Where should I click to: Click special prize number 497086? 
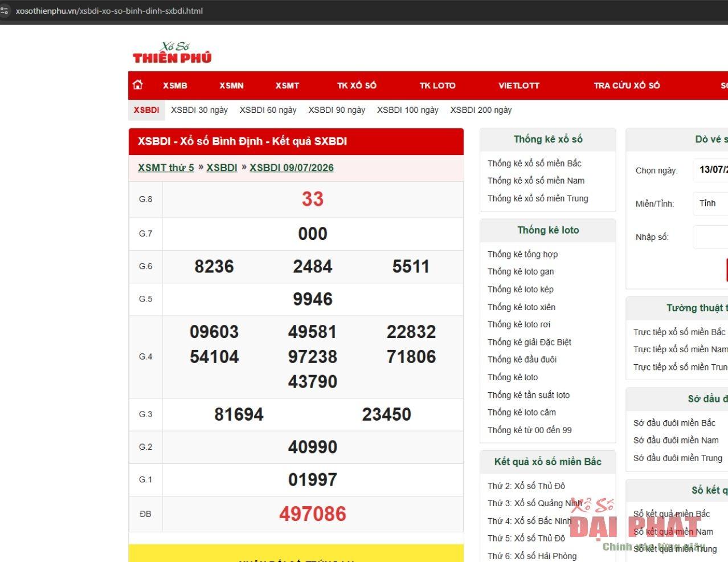(313, 514)
